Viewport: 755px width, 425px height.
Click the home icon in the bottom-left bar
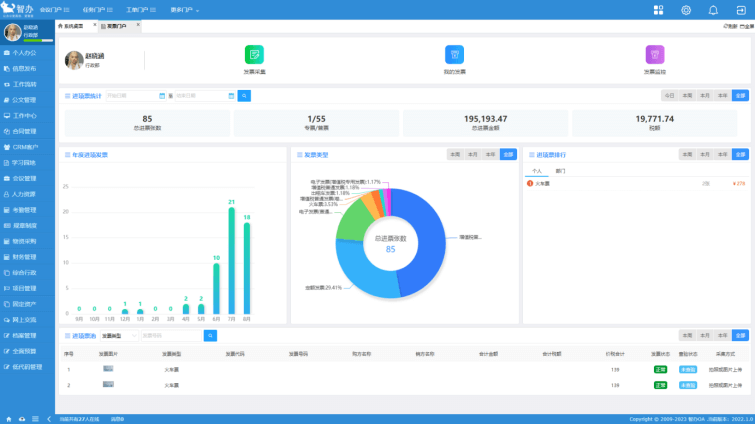pyautogui.click(x=9, y=418)
